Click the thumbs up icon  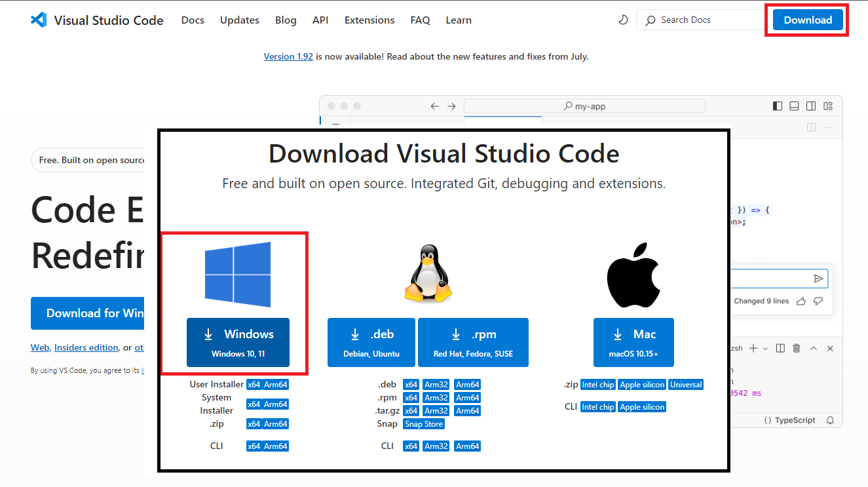point(801,301)
